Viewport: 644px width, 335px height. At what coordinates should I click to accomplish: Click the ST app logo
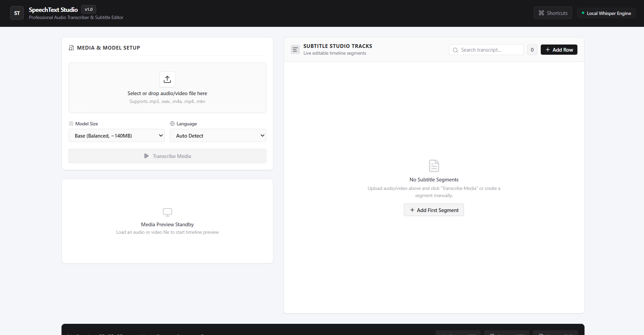click(x=17, y=13)
